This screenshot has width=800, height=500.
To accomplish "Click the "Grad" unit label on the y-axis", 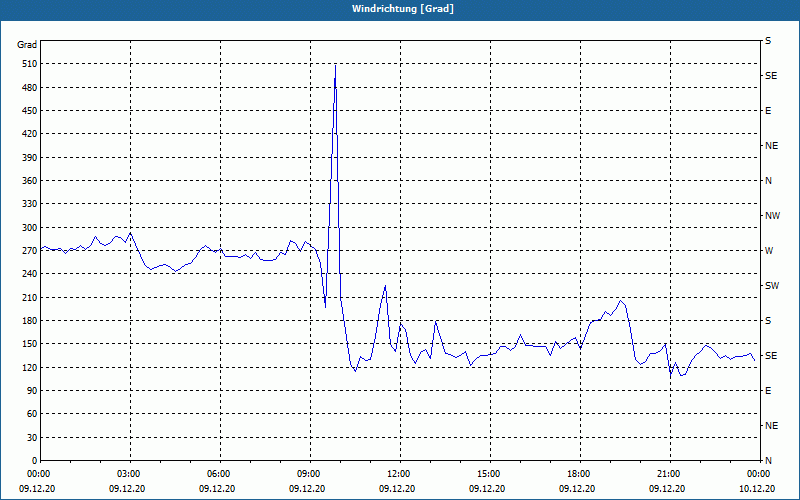I will pos(27,45).
